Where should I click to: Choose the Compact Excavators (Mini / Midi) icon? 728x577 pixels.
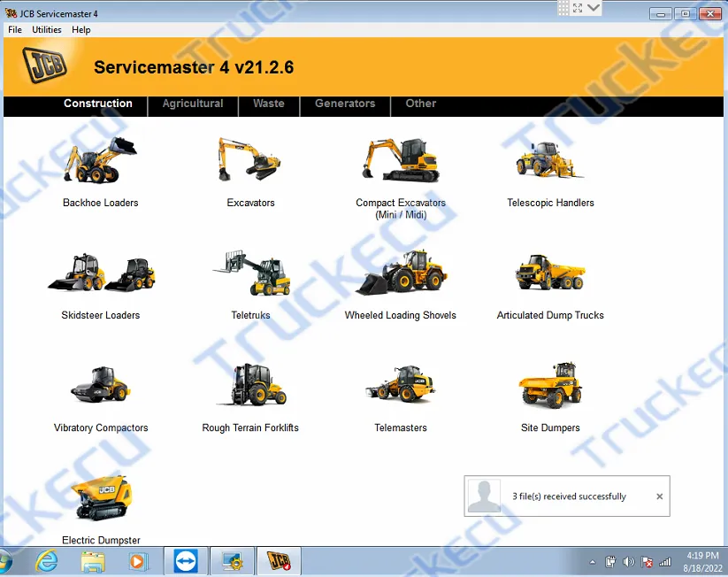click(x=400, y=159)
